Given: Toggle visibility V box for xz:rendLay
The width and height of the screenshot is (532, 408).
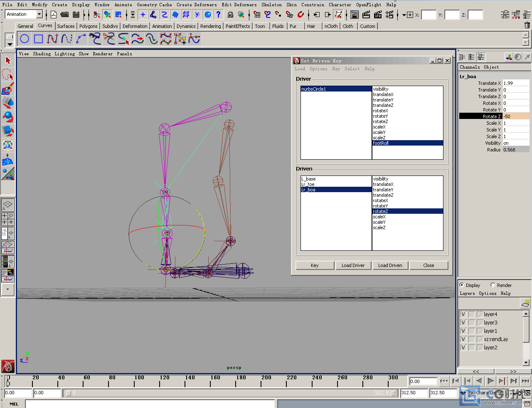Looking at the screenshot, I should pyautogui.click(x=463, y=339).
